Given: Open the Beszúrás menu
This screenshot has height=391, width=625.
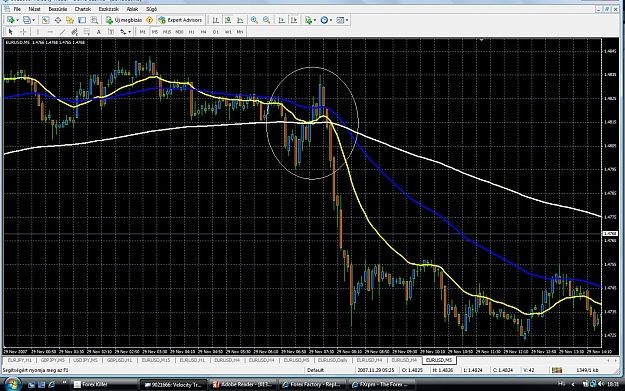Looking at the screenshot, I should point(58,9).
